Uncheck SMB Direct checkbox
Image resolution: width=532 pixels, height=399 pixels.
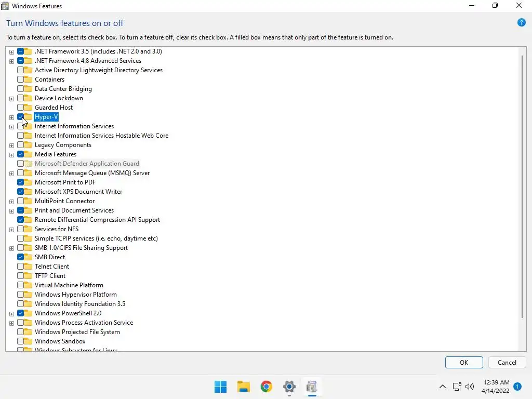[x=20, y=257]
